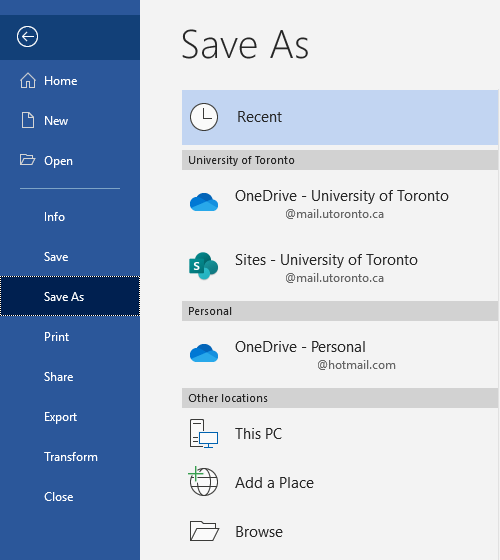Choose Save in the sidebar
500x560 pixels.
pos(70,257)
